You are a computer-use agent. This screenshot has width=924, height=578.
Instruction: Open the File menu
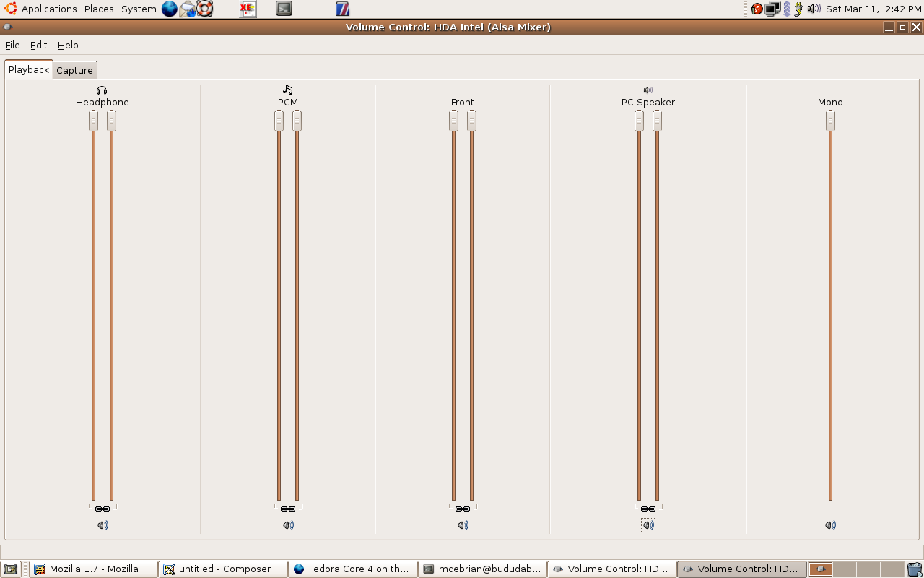[x=13, y=45]
